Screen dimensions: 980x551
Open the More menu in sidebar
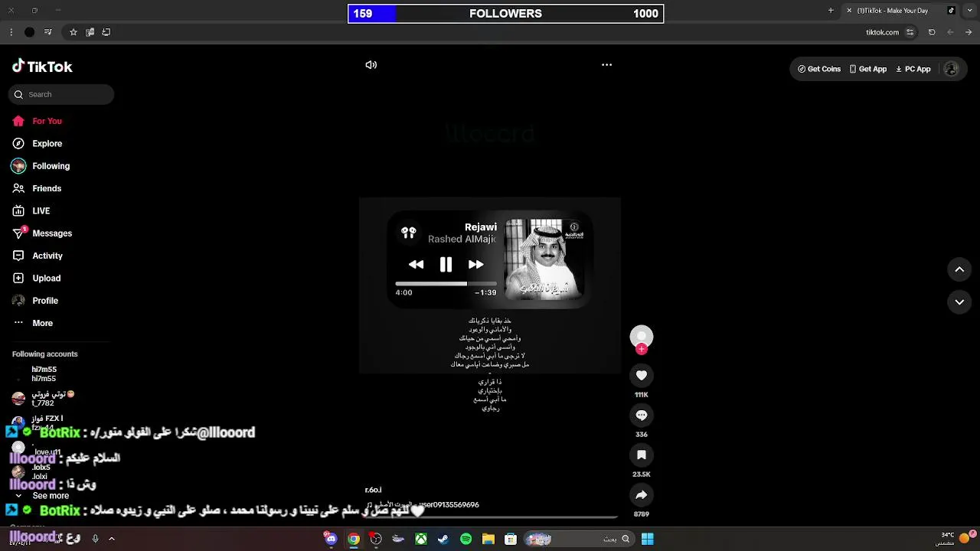(x=42, y=323)
